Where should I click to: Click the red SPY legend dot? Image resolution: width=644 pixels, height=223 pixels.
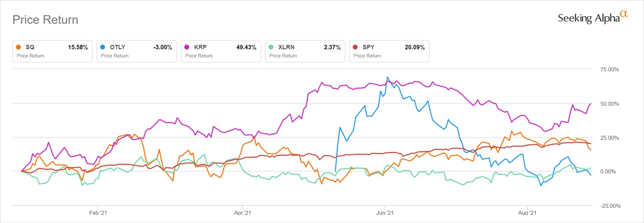coord(355,47)
